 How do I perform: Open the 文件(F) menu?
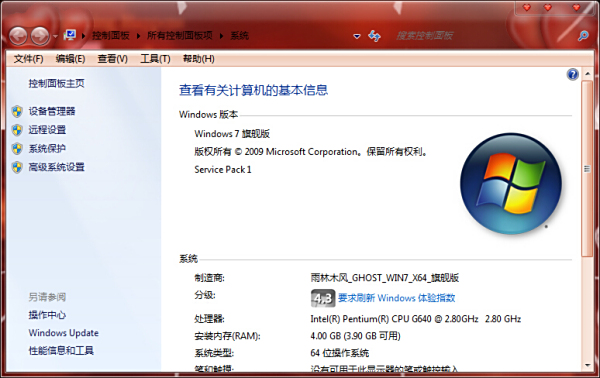28,59
